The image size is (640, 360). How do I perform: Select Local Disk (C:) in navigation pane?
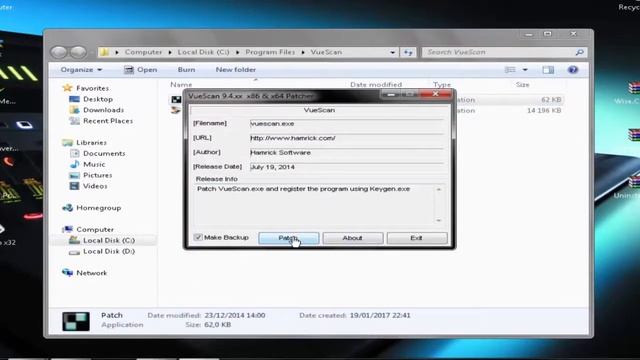pyautogui.click(x=109, y=240)
